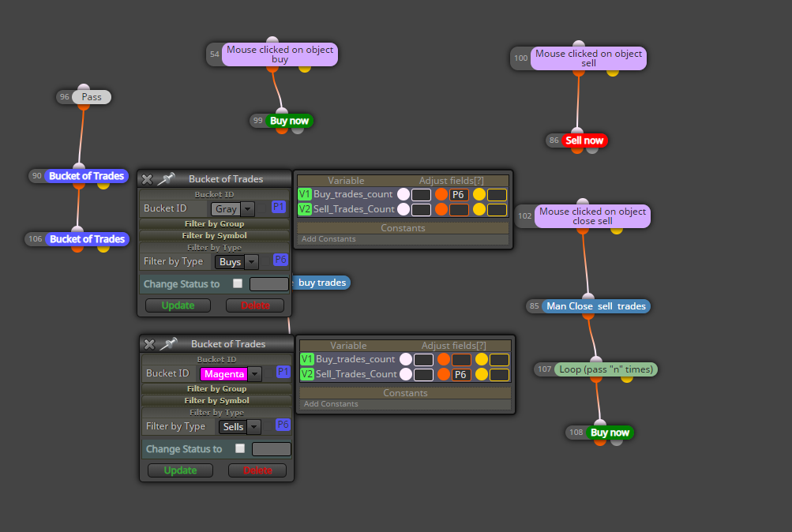
Task: Tick Change Status to checkbox in Gray panel
Action: pos(238,283)
